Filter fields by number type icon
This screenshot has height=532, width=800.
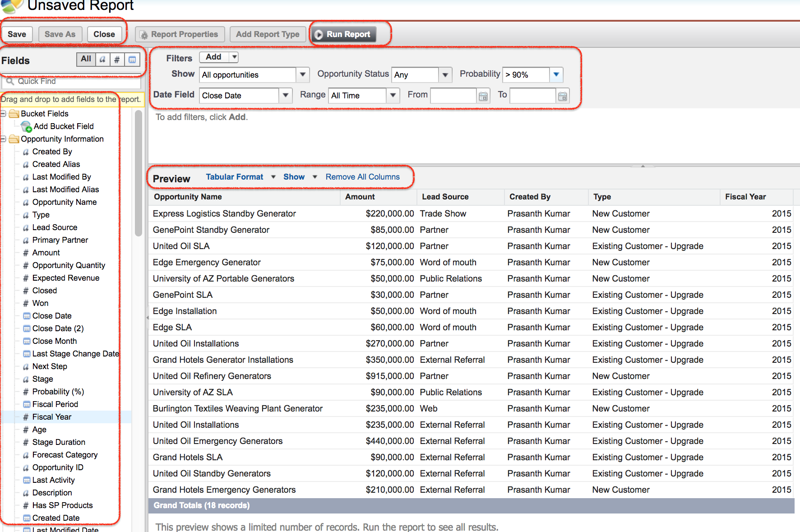point(117,59)
